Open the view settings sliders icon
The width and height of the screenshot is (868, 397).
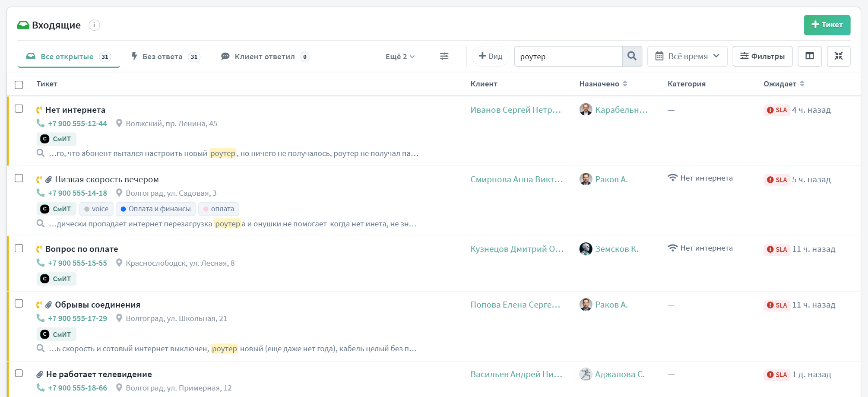444,56
